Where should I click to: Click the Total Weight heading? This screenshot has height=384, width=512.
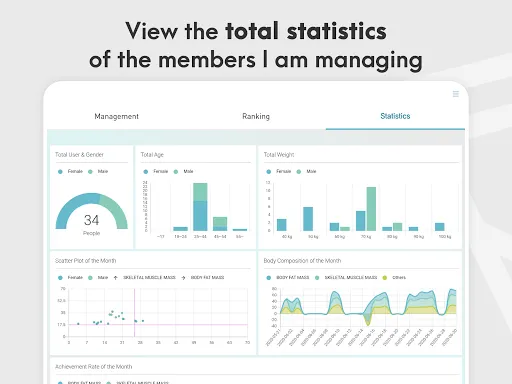pyautogui.click(x=279, y=155)
